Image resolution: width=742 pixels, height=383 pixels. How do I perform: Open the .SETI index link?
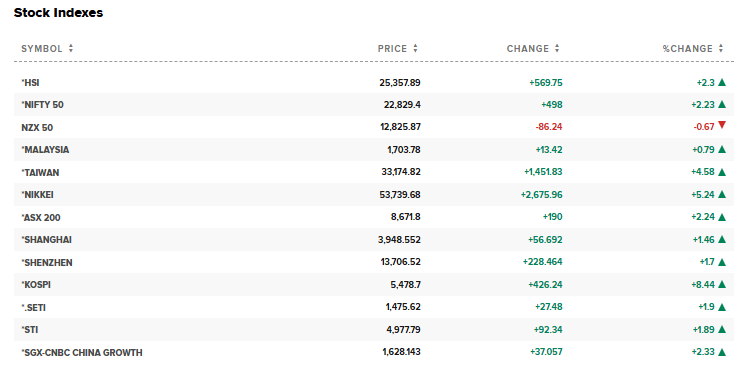click(34, 307)
